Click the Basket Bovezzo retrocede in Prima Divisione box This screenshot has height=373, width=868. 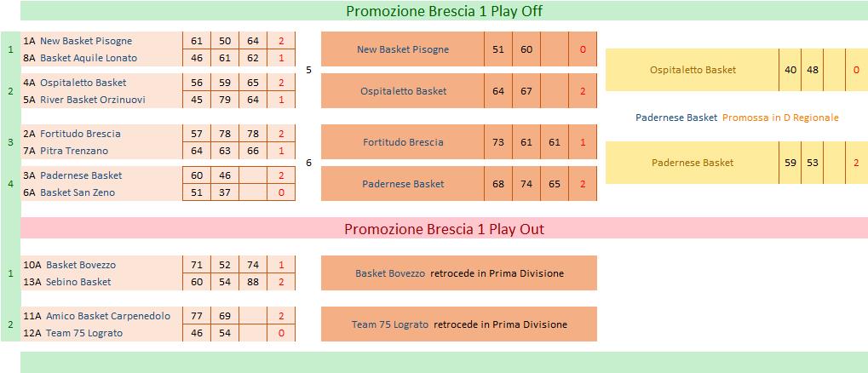[x=459, y=273]
